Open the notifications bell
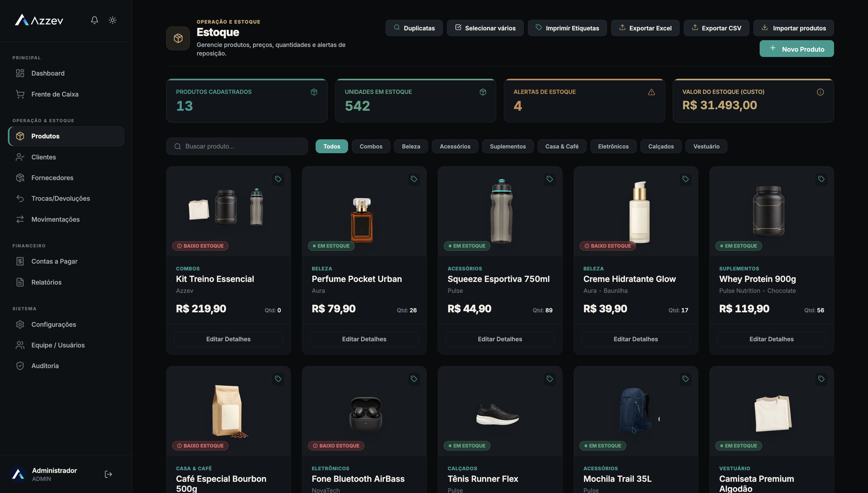Image resolution: width=868 pixels, height=493 pixels. tap(94, 20)
